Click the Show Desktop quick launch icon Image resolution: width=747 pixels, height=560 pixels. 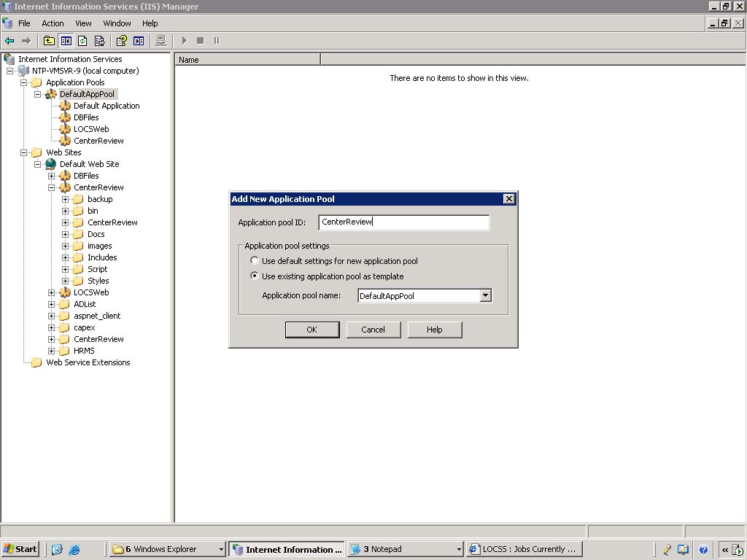point(57,549)
